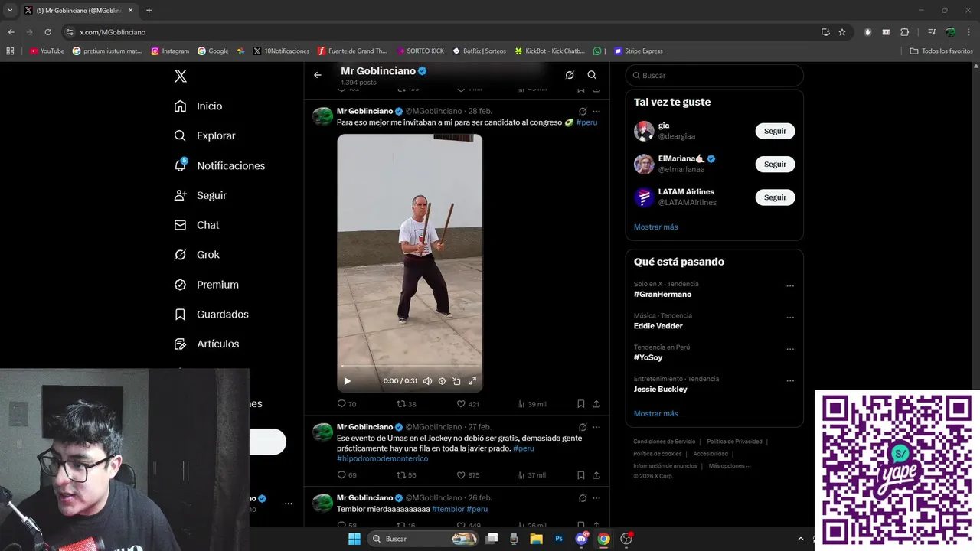
Task: Open Inicio in the sidebar
Action: [198, 106]
